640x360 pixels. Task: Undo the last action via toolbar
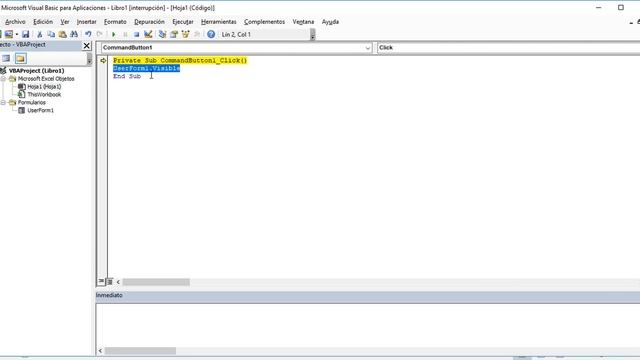(88, 34)
